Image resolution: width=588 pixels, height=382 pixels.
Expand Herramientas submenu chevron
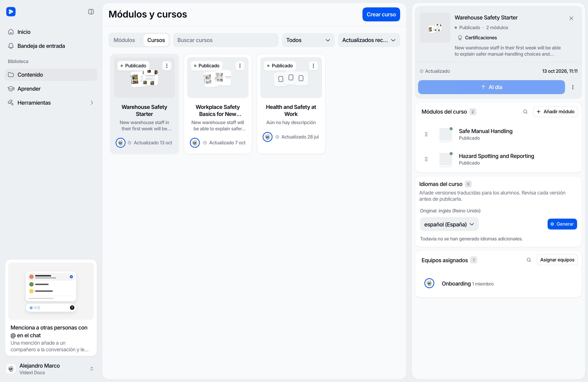92,103
